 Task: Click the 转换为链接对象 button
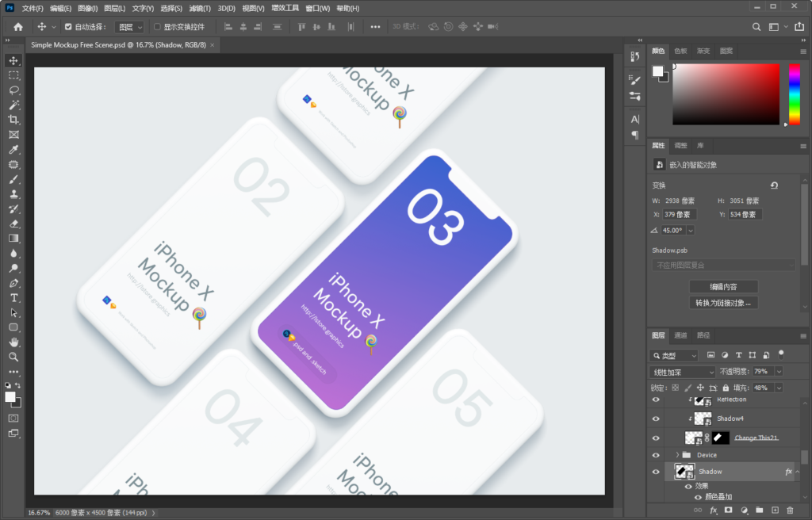pyautogui.click(x=723, y=303)
